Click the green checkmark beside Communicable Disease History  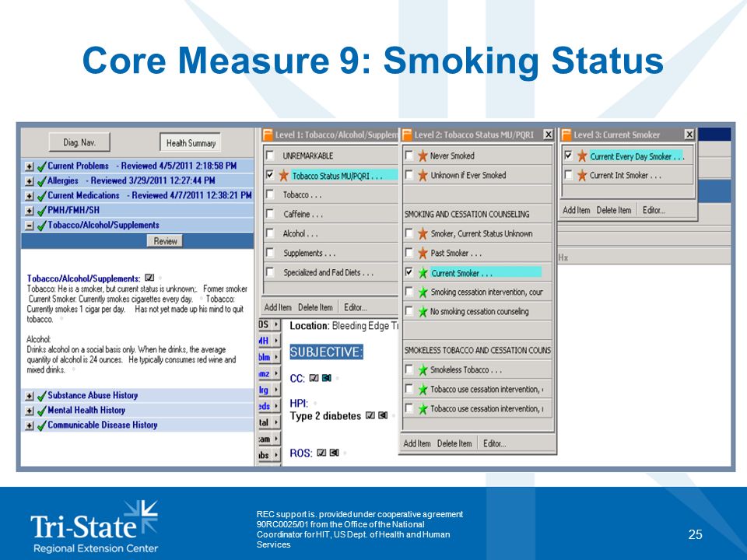41,425
